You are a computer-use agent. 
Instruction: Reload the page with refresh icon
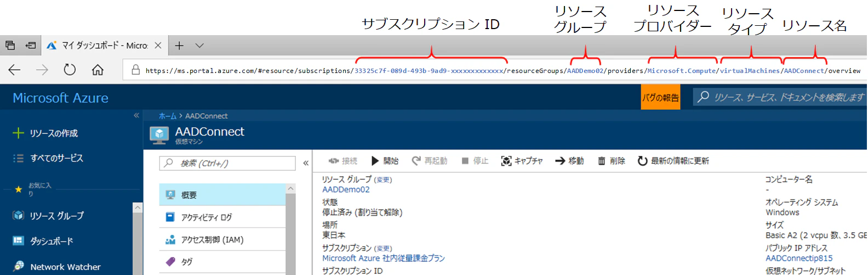tap(70, 70)
